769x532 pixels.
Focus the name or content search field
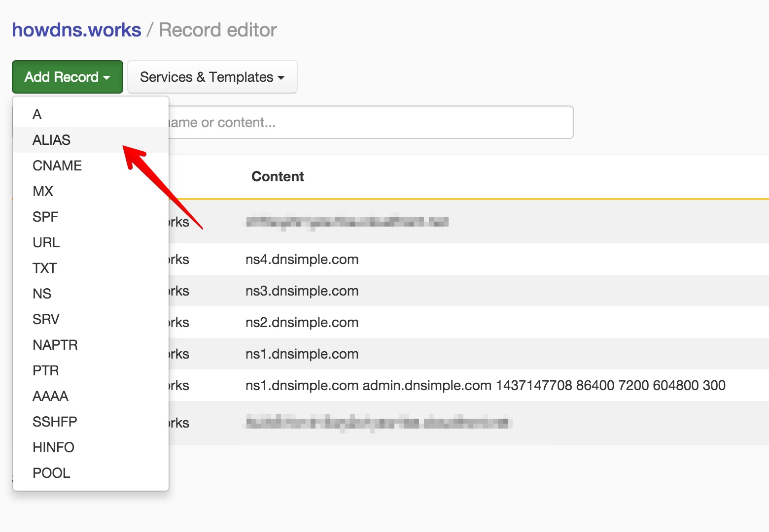coord(370,122)
